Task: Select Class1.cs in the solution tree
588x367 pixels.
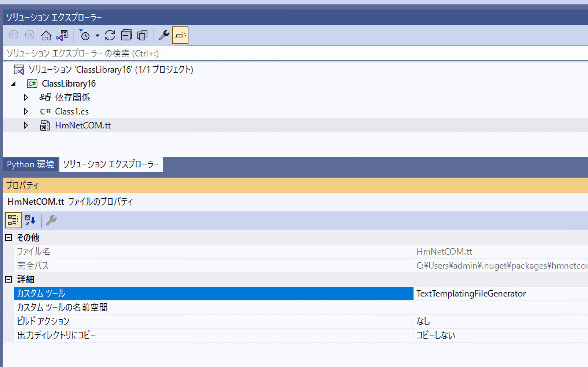Action: click(72, 112)
